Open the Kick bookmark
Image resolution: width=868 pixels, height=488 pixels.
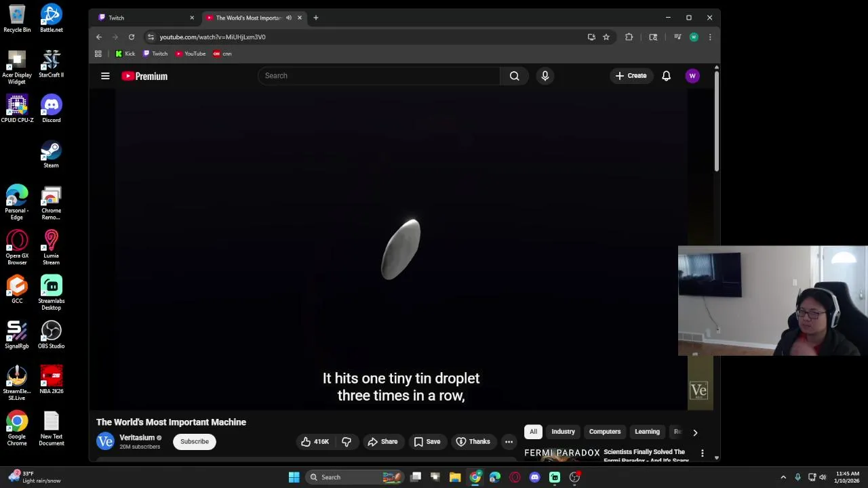(125, 54)
